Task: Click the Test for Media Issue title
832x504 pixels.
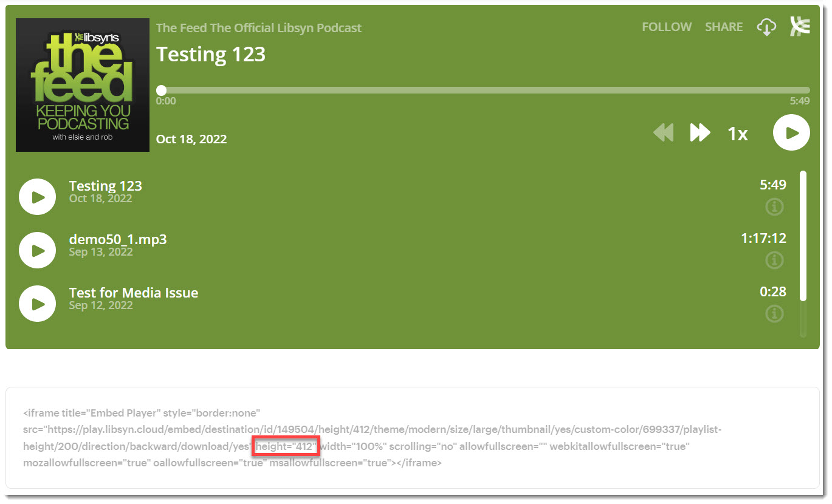Action: [134, 293]
